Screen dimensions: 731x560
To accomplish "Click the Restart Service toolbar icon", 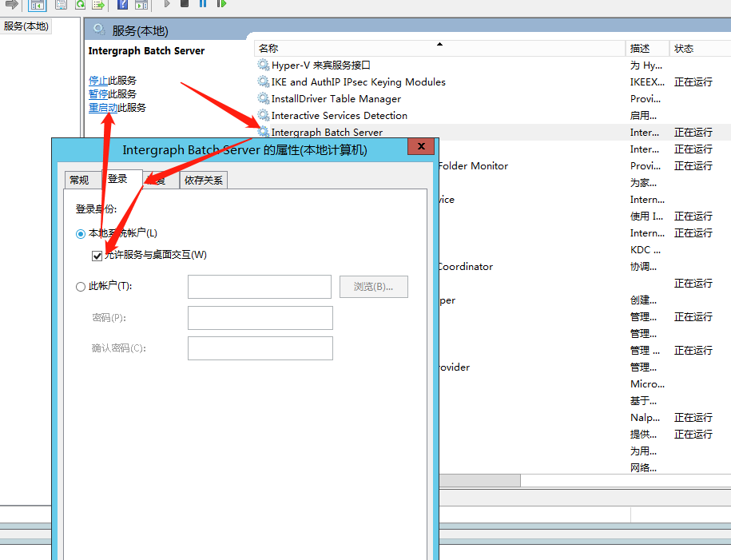I will coord(221,3).
